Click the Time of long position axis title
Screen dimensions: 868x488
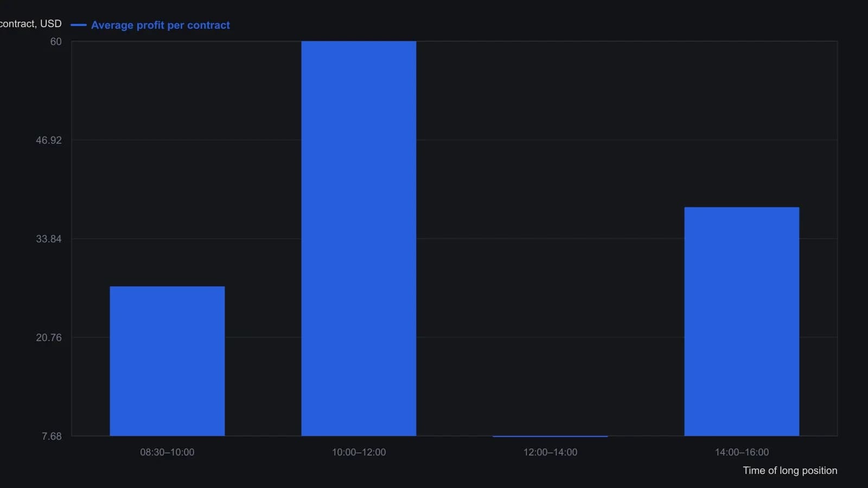[x=790, y=471]
